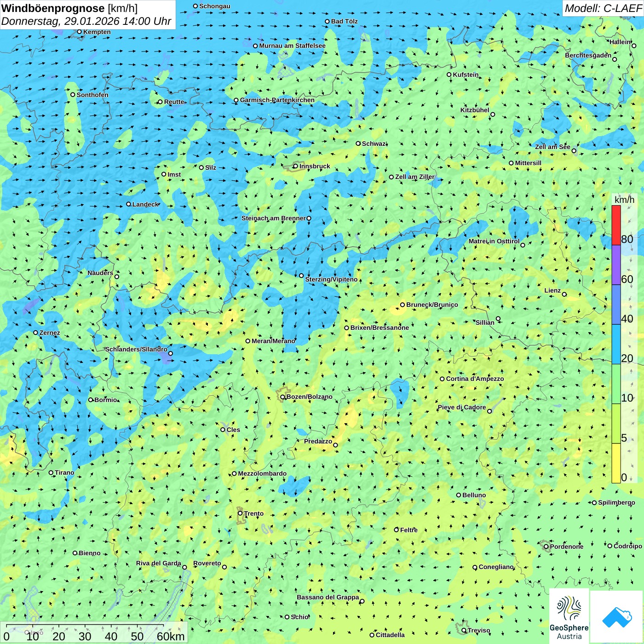Click the Imst town label
Viewport: 644px width, 644px height.
click(x=174, y=174)
